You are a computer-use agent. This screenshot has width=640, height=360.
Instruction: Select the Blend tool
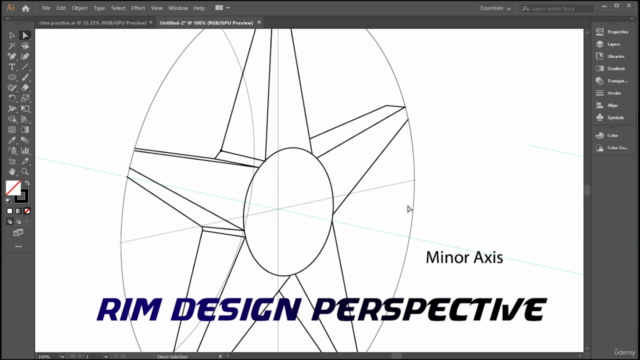[x=25, y=140]
